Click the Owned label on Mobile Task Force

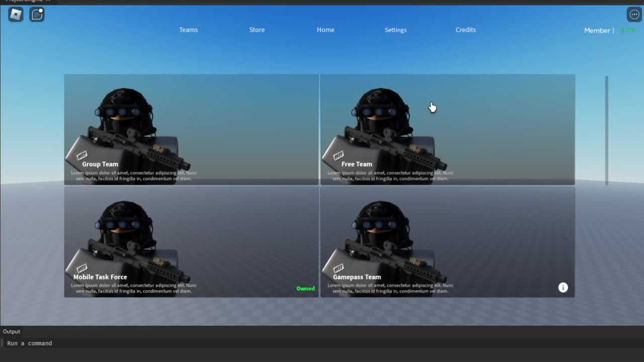pyautogui.click(x=305, y=288)
